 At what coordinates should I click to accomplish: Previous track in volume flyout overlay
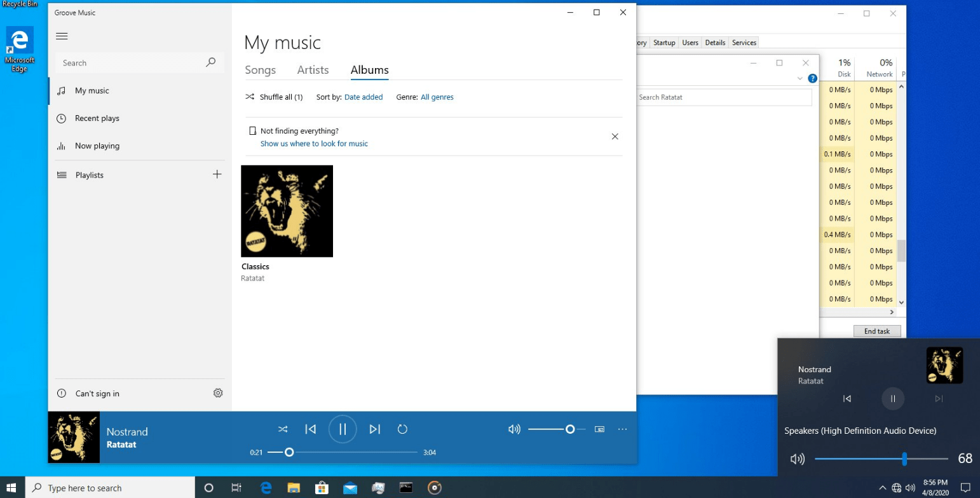point(847,399)
